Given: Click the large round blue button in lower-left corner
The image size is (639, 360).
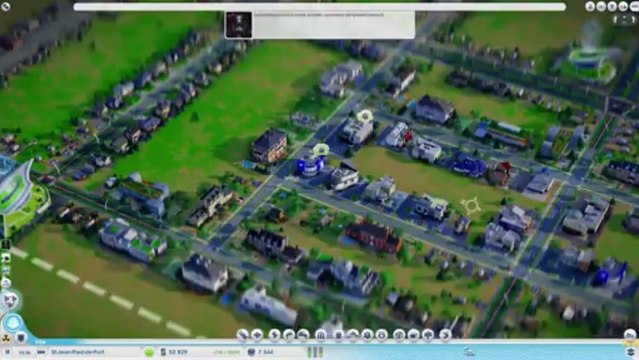Looking at the screenshot, I should pyautogui.click(x=13, y=323).
